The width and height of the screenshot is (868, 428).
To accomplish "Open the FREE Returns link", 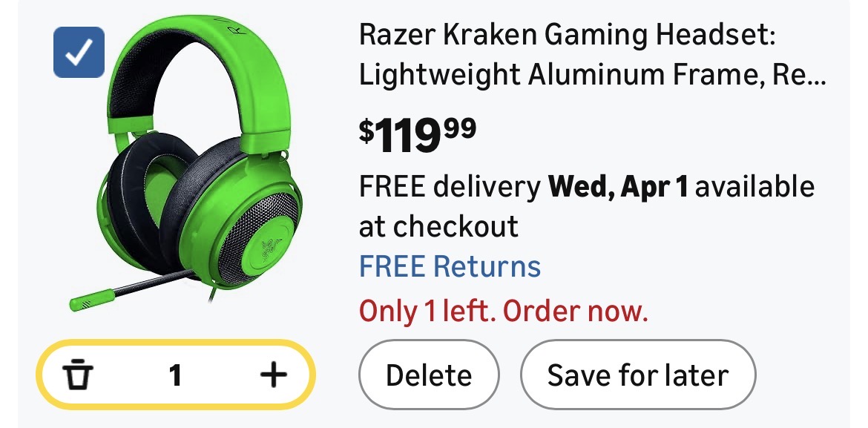I will pos(450,266).
